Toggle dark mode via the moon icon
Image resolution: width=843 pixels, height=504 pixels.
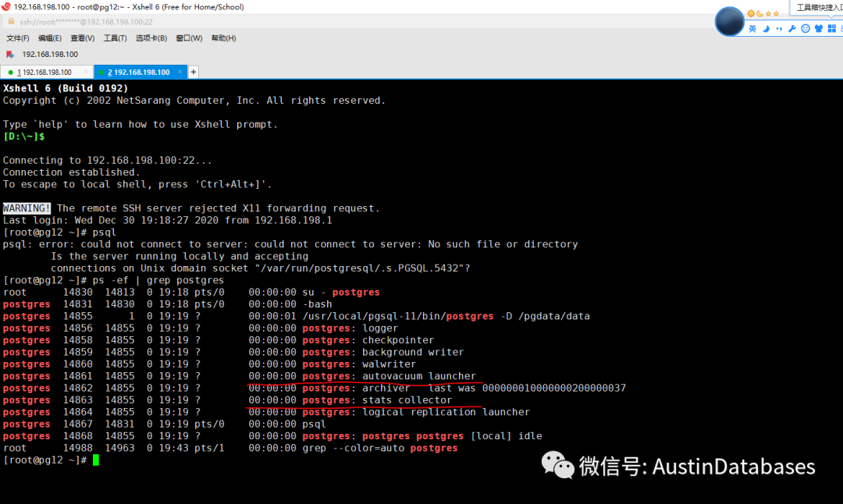[766, 29]
